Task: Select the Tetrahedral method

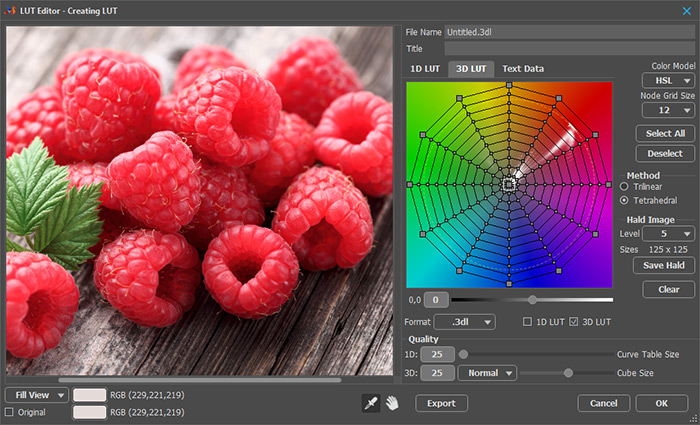Action: coord(624,200)
